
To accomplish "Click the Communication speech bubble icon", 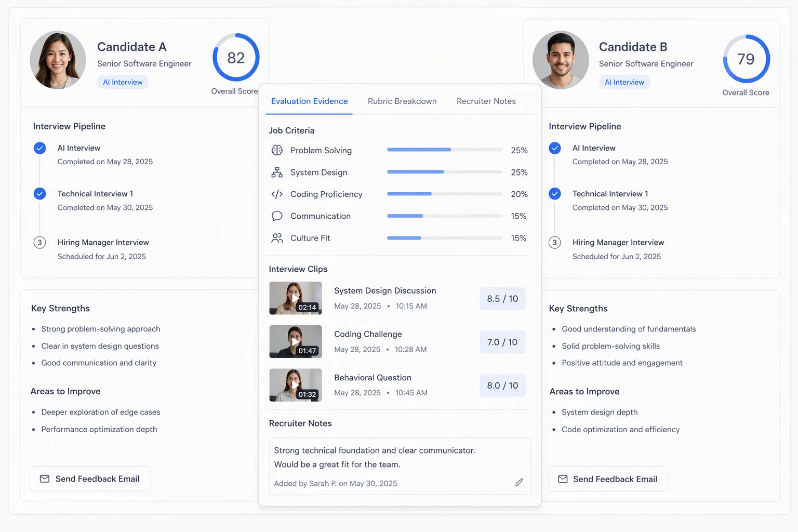I will 277,216.
